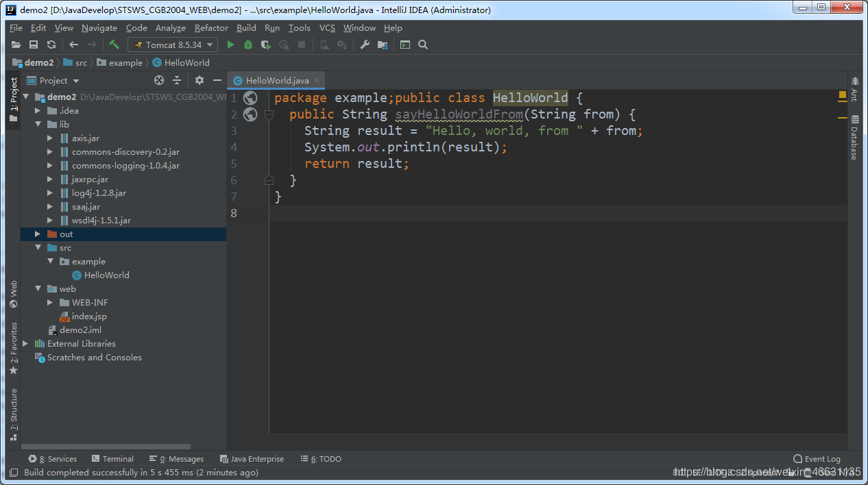868x485 pixels.
Task: Run with coverage shield icon
Action: (x=266, y=45)
